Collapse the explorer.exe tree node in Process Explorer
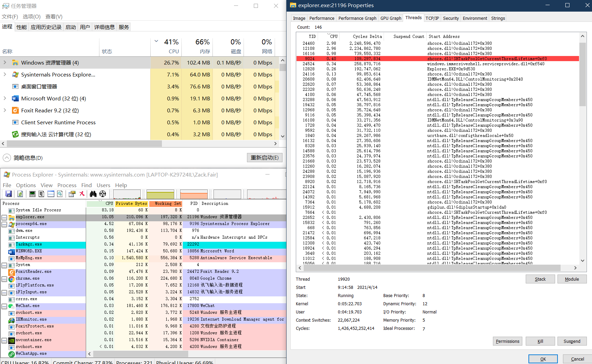 pos(4,217)
